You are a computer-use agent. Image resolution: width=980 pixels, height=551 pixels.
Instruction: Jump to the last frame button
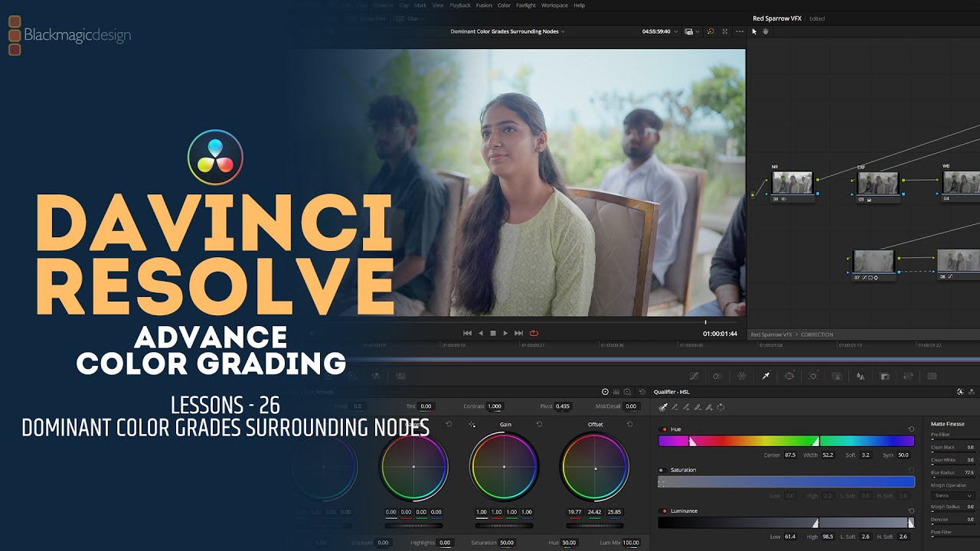point(518,333)
